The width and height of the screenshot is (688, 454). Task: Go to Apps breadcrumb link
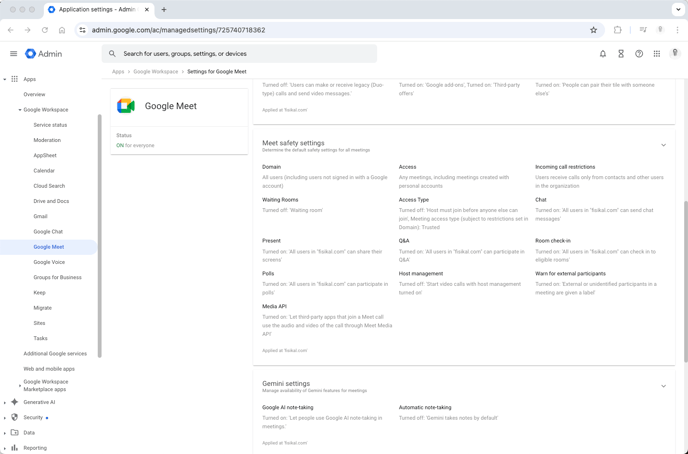(118, 71)
